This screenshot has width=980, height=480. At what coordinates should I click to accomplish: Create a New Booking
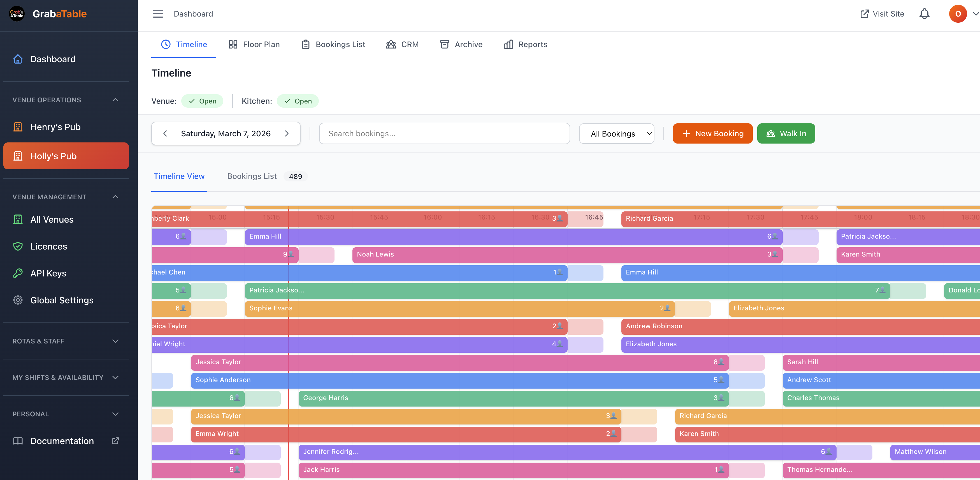(x=712, y=133)
